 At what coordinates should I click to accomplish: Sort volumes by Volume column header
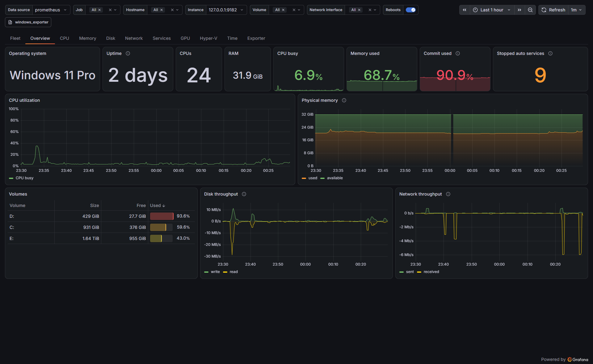(x=17, y=205)
